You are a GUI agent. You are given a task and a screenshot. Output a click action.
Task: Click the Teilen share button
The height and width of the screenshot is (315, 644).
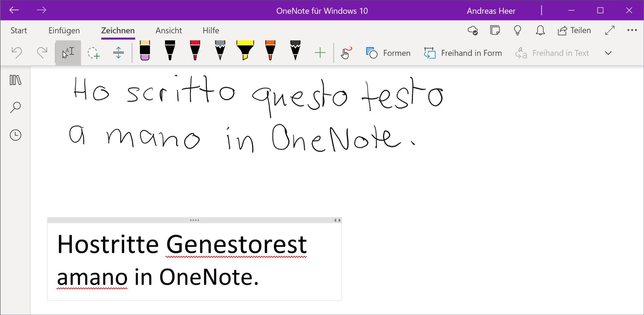click(574, 30)
